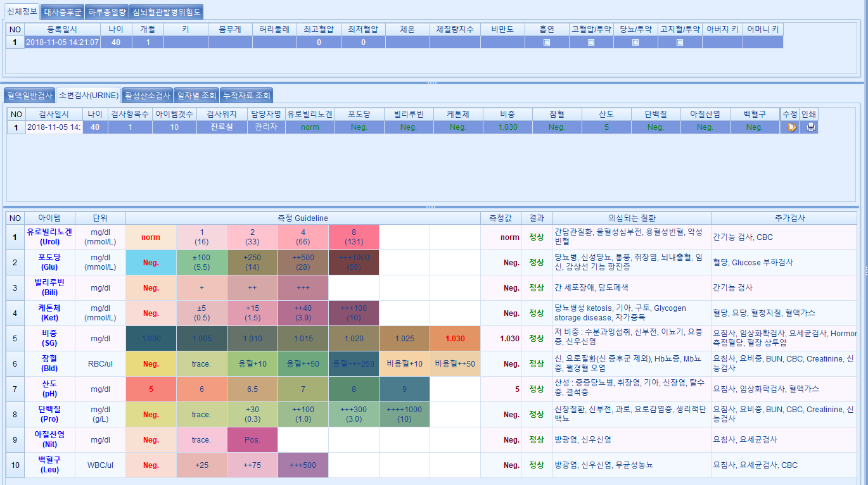Select the 심뇌혈관발병위험도 tab
This screenshot has width=868, height=485.
(167, 11)
